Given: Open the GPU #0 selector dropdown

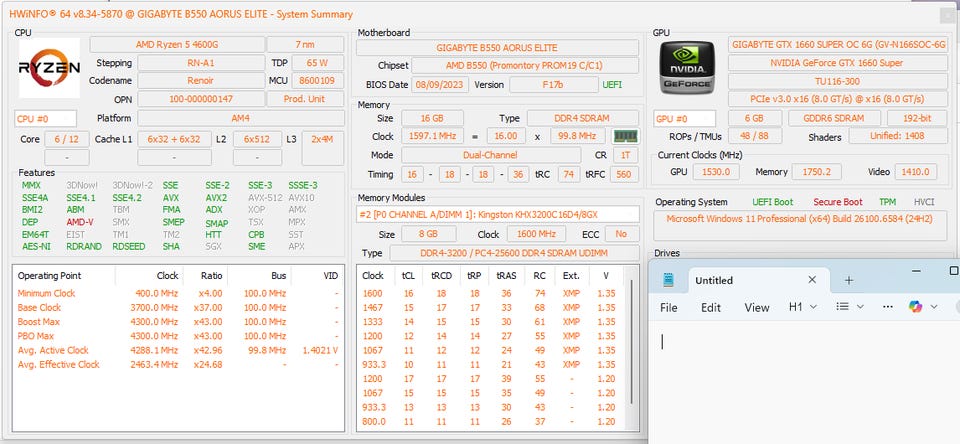Looking at the screenshot, I should click(684, 119).
